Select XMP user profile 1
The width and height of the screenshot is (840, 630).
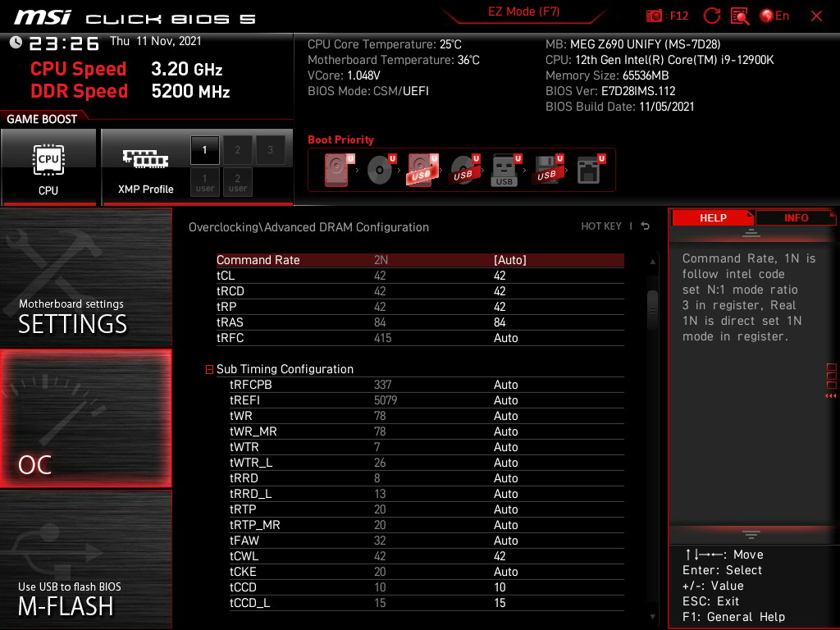(x=204, y=182)
